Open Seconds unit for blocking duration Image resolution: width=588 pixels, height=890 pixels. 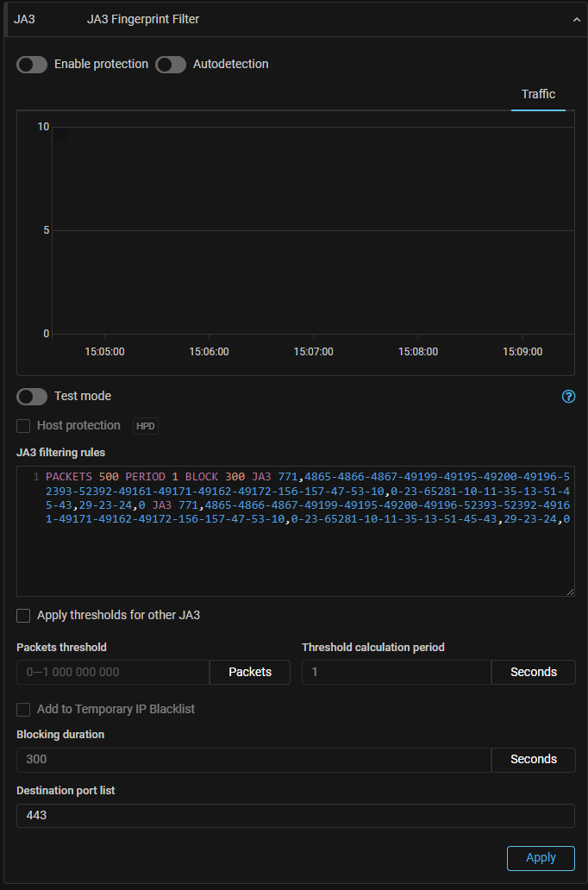[x=533, y=760]
